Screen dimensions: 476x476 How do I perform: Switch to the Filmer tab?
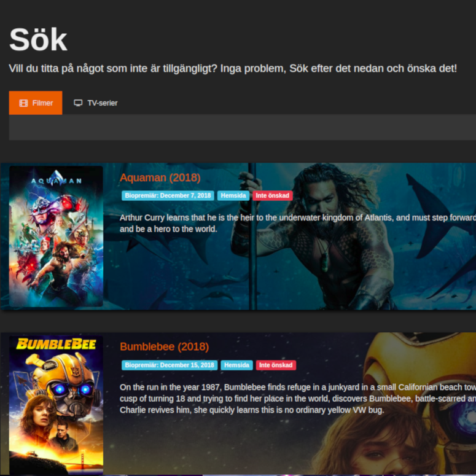click(36, 103)
